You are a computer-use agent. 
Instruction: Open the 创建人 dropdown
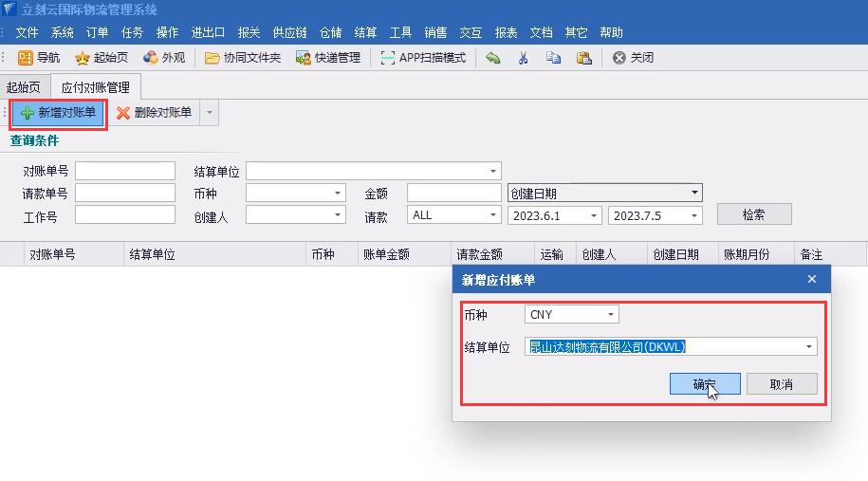click(337, 214)
